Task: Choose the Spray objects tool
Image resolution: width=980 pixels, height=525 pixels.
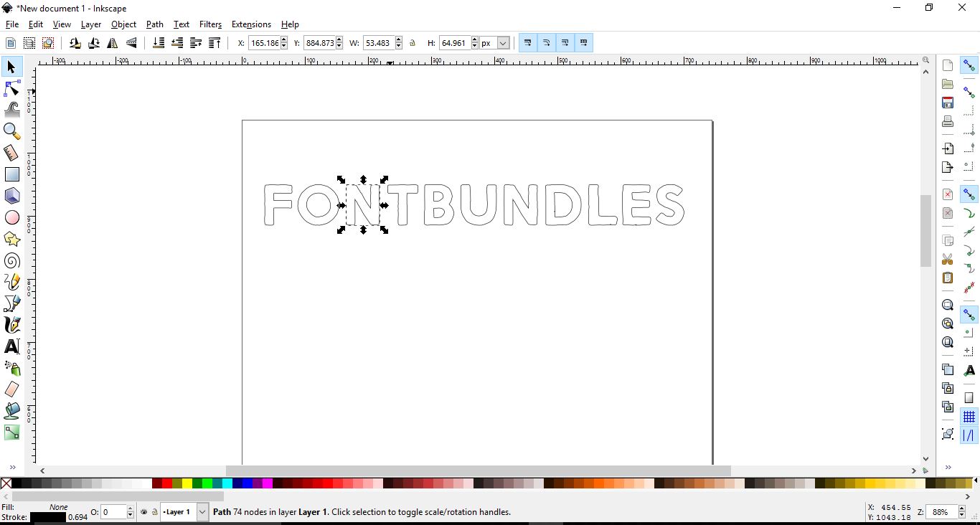Action: pyautogui.click(x=11, y=368)
